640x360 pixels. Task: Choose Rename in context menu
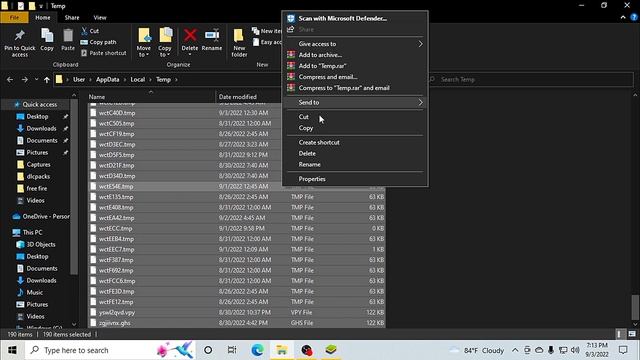[355, 164]
